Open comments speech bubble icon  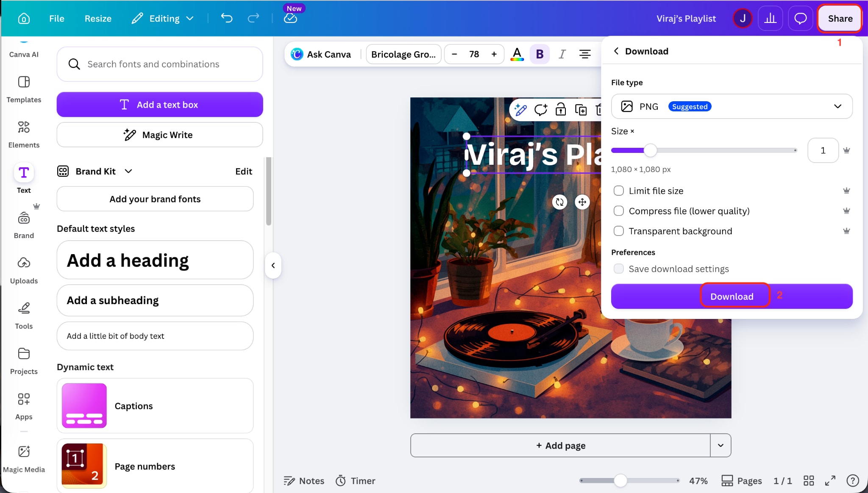(x=800, y=18)
